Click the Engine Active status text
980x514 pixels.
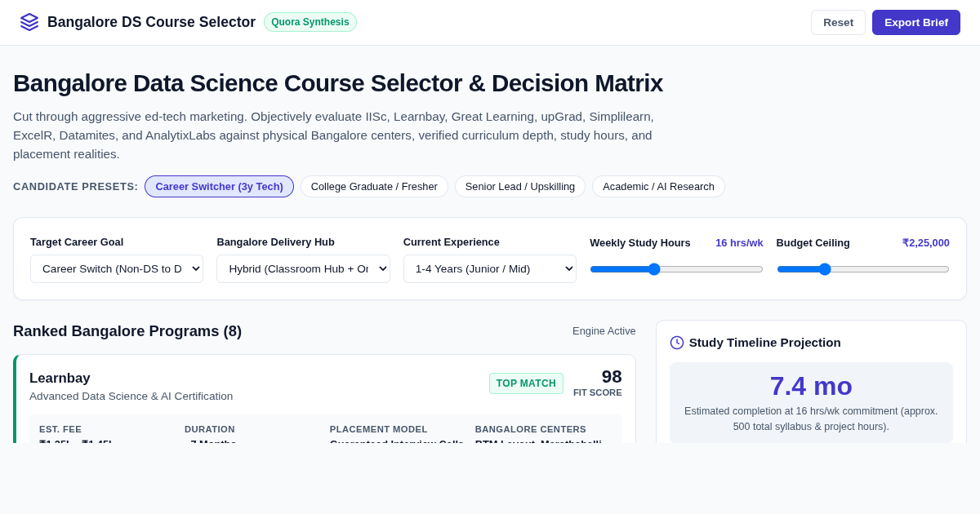coord(604,330)
